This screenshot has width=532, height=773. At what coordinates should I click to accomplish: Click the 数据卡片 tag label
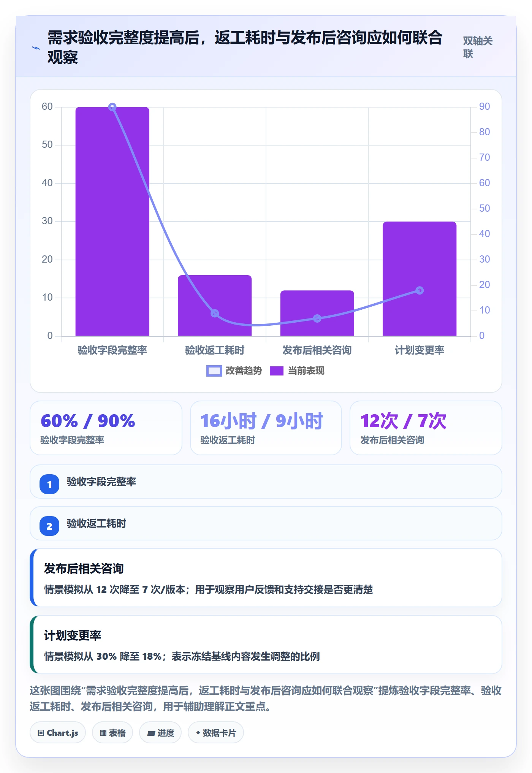tap(219, 733)
